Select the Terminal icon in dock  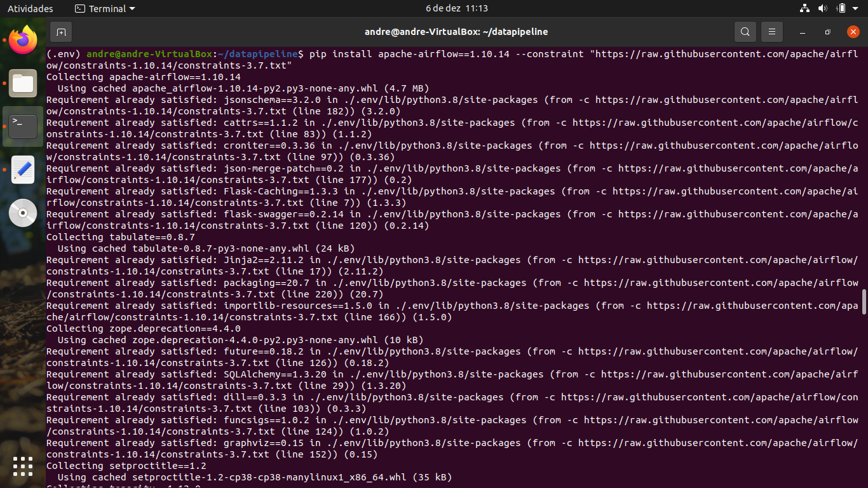tap(23, 126)
